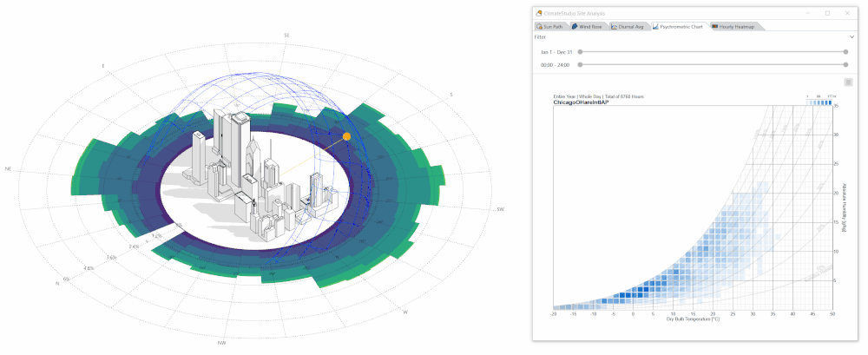Screen dimensions: 868x355
Task: Click the Dry Bulb Temperature axis label
Action: click(x=693, y=319)
